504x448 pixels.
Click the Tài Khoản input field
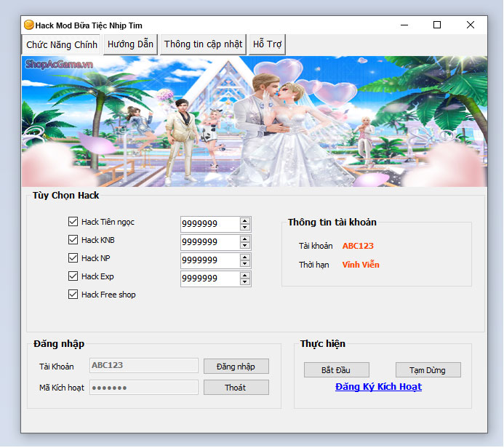(x=144, y=365)
